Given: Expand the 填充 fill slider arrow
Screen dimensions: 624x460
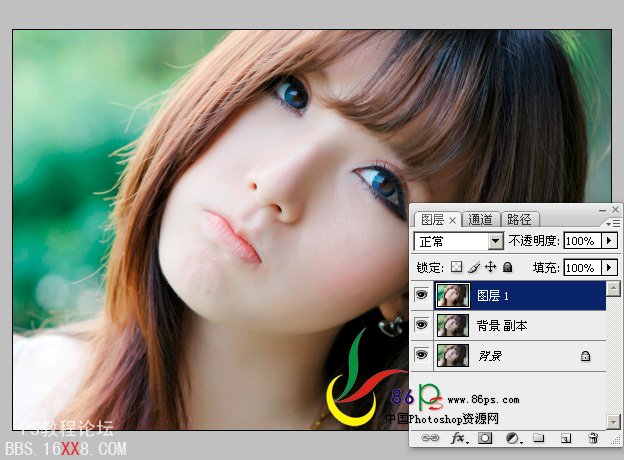Looking at the screenshot, I should click(x=610, y=268).
